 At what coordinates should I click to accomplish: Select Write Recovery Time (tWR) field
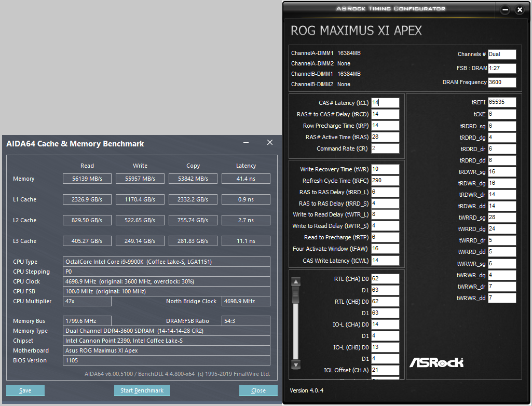coord(385,169)
